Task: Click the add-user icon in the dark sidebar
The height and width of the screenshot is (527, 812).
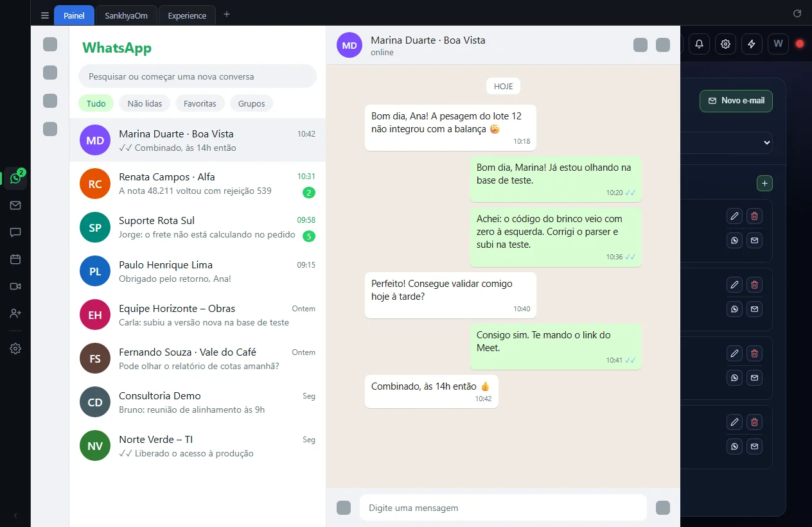Action: coord(15,313)
